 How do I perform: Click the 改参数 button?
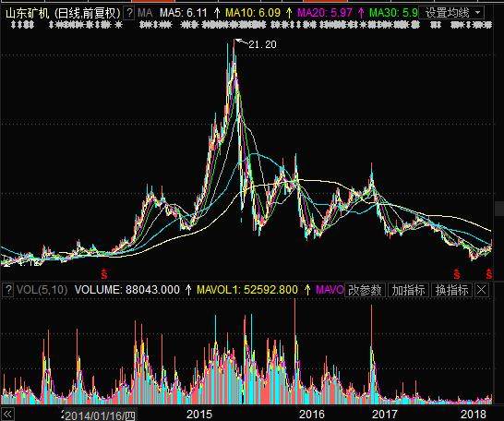point(365,290)
